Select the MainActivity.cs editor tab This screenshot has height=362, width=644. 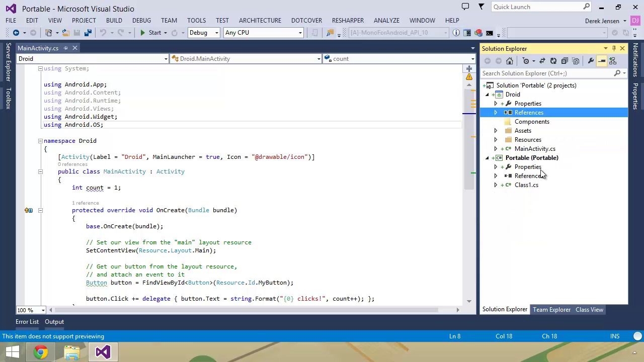(x=38, y=48)
